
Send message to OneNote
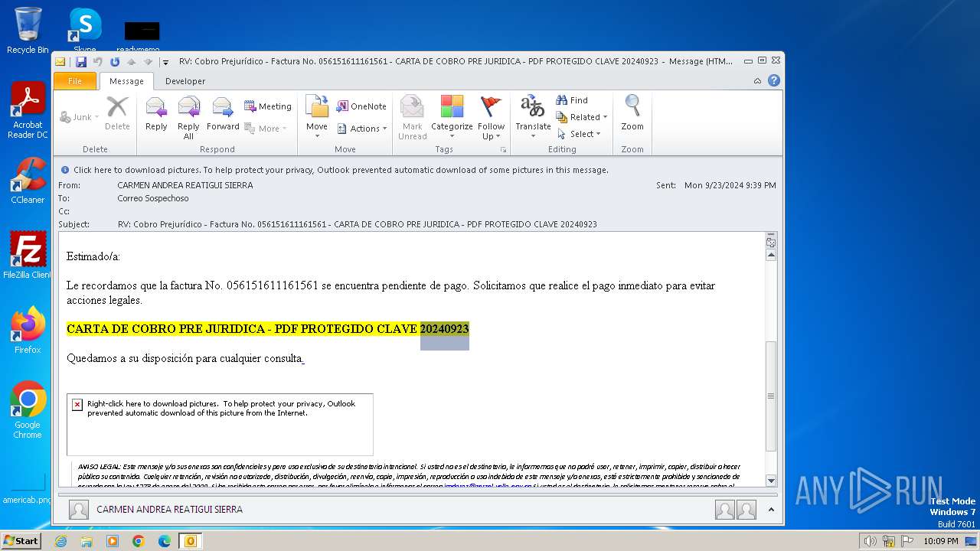[x=361, y=106]
